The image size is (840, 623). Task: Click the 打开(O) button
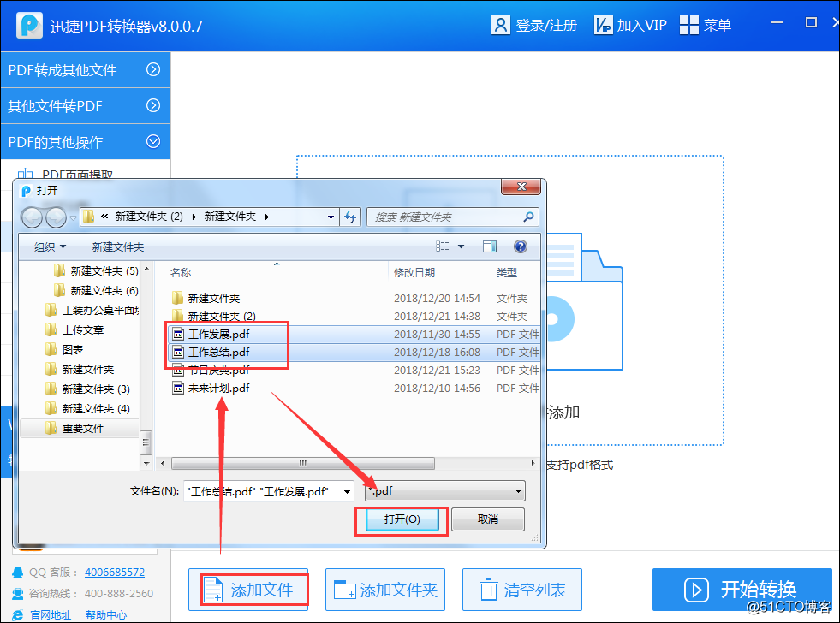click(402, 519)
